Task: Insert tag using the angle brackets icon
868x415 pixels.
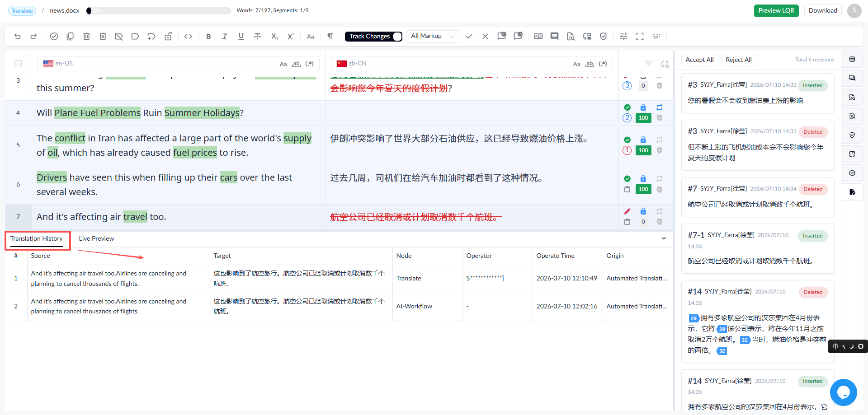Action: [189, 37]
